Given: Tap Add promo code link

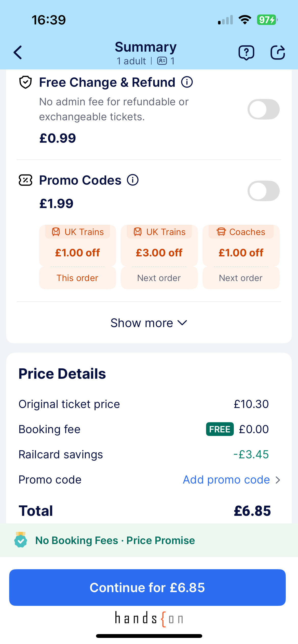Looking at the screenshot, I should click(x=226, y=480).
